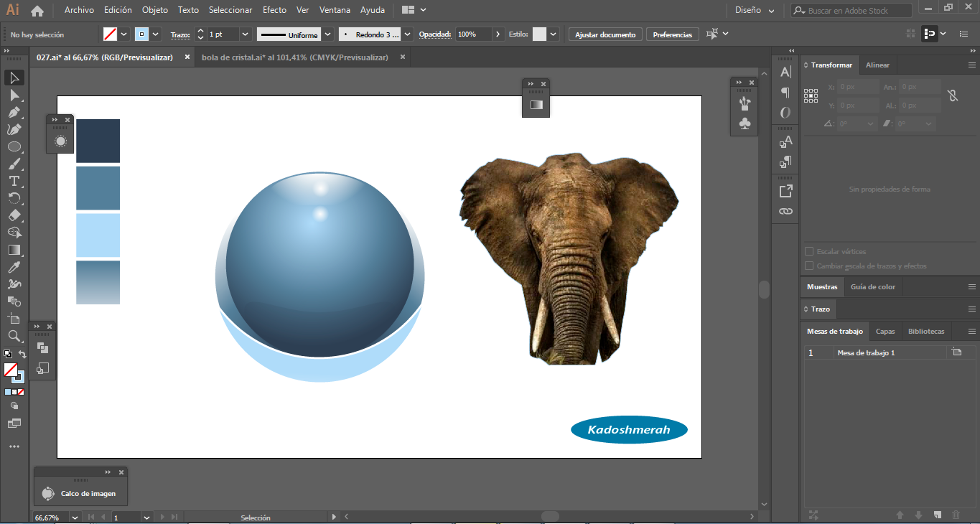Image resolution: width=980 pixels, height=524 pixels.
Task: Open the floating Gradient panel icon
Action: pyautogui.click(x=536, y=105)
